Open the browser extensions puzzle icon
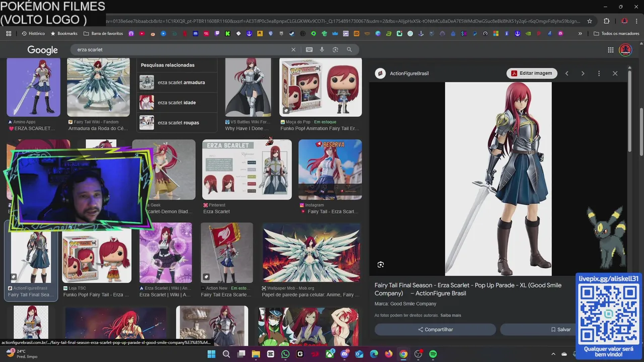 point(606,21)
